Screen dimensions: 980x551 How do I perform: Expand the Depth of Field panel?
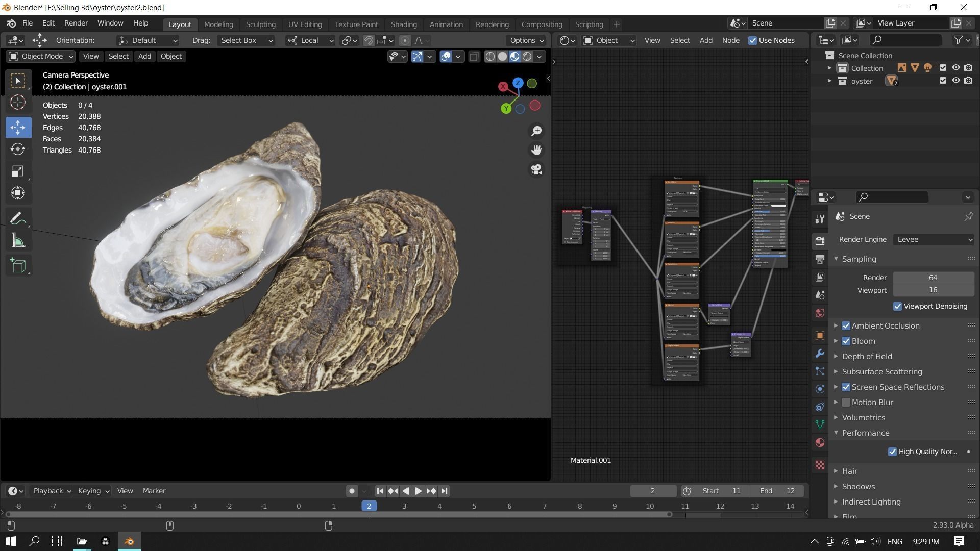(867, 356)
